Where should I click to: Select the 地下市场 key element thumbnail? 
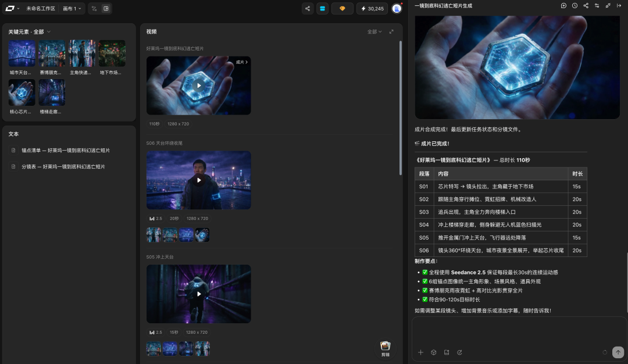tap(112, 53)
